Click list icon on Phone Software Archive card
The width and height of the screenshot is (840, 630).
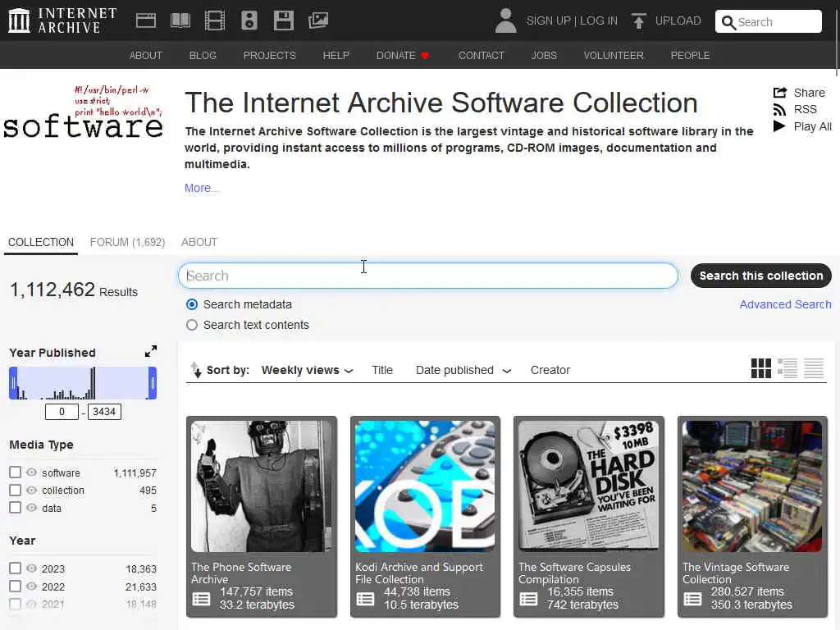click(202, 599)
